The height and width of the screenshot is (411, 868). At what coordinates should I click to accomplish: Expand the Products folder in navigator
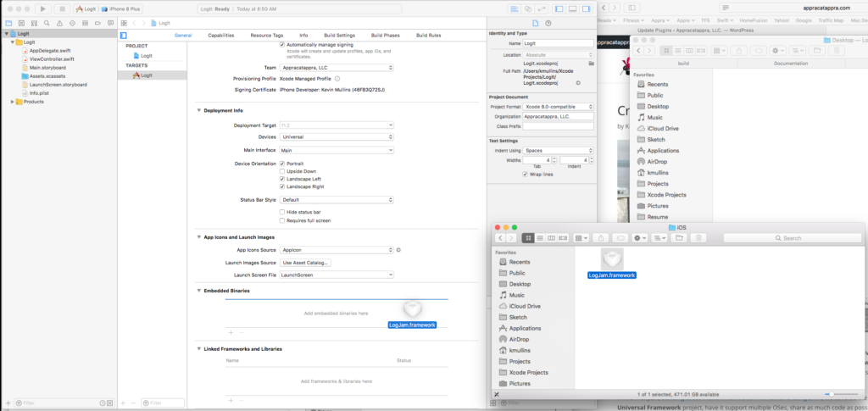click(x=12, y=102)
